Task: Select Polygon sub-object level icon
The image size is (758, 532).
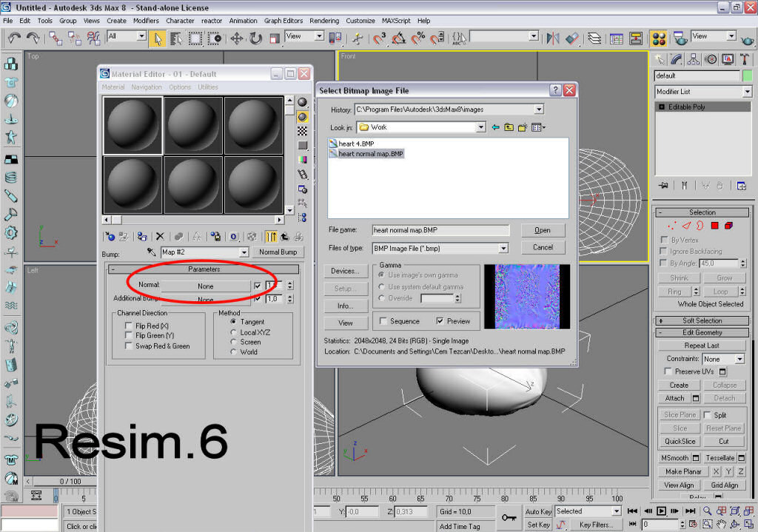Action: (715, 226)
